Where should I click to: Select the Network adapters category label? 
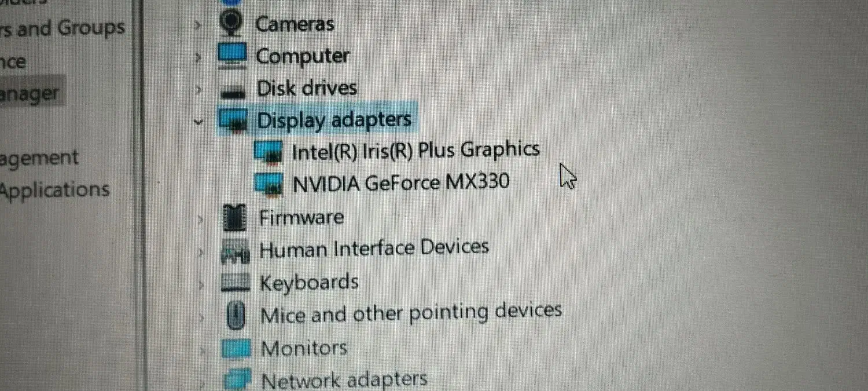[x=344, y=380]
